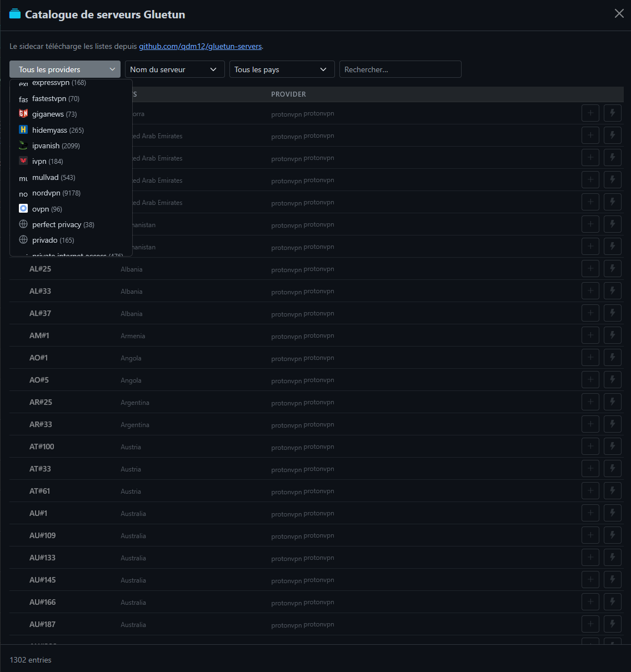Focus the Rechercher search field
The height and width of the screenshot is (672, 631).
(400, 69)
